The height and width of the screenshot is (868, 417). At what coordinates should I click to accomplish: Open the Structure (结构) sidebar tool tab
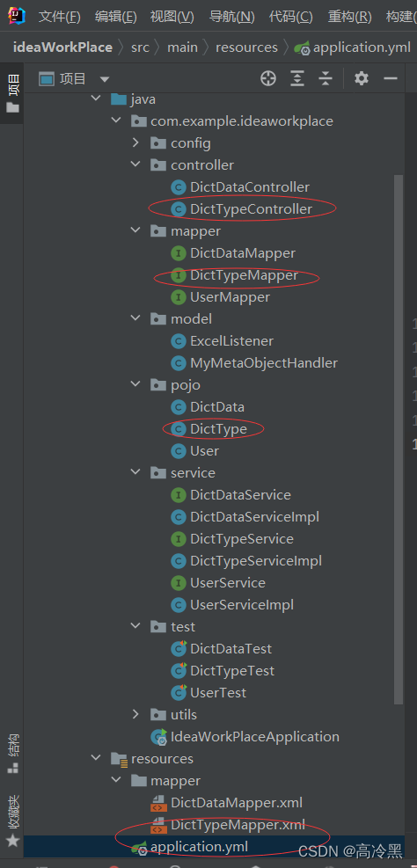[12, 753]
